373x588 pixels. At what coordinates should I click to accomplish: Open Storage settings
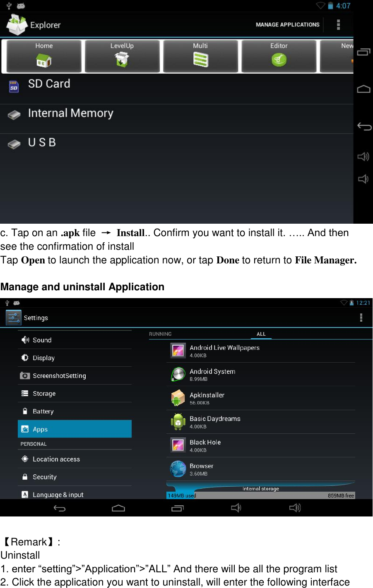(75, 393)
